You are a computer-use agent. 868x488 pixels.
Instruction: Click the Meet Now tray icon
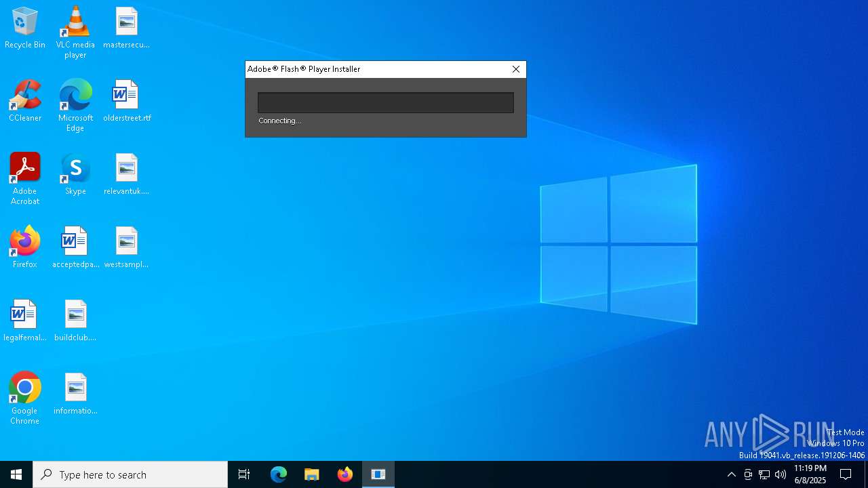(x=748, y=474)
